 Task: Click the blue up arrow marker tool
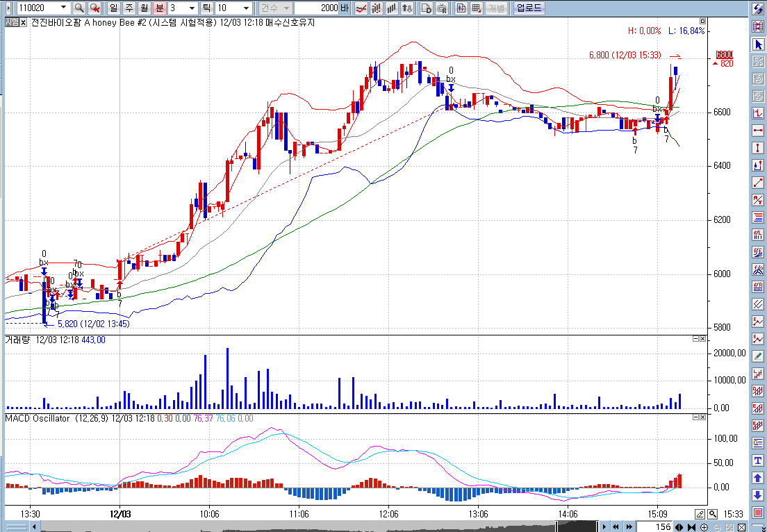[758, 479]
